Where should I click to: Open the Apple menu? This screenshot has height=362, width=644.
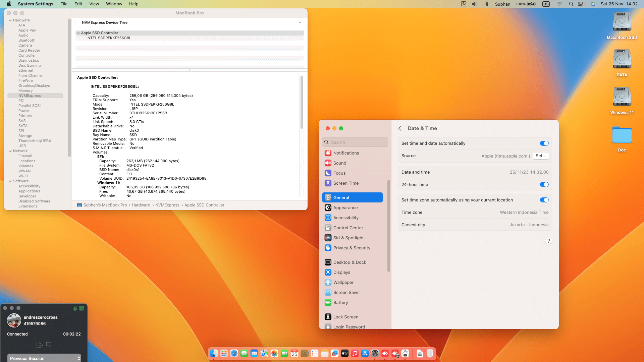(x=9, y=4)
